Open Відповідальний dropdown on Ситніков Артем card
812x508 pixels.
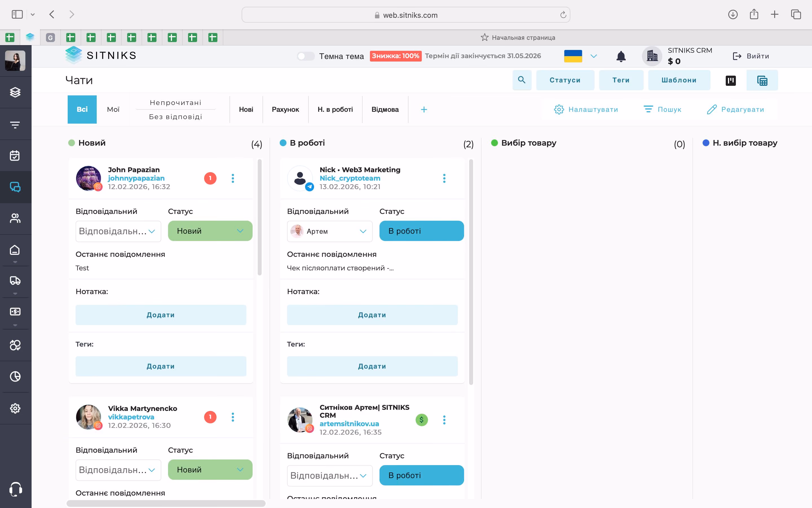point(330,476)
